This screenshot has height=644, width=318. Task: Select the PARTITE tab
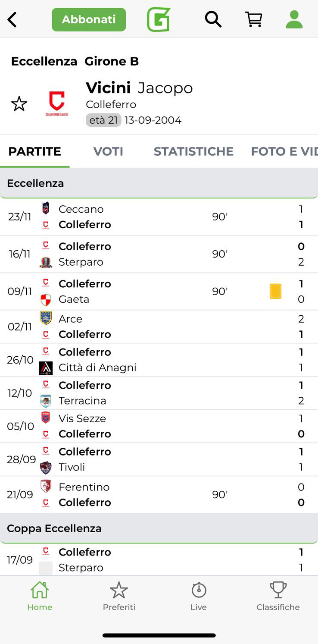[x=35, y=151]
